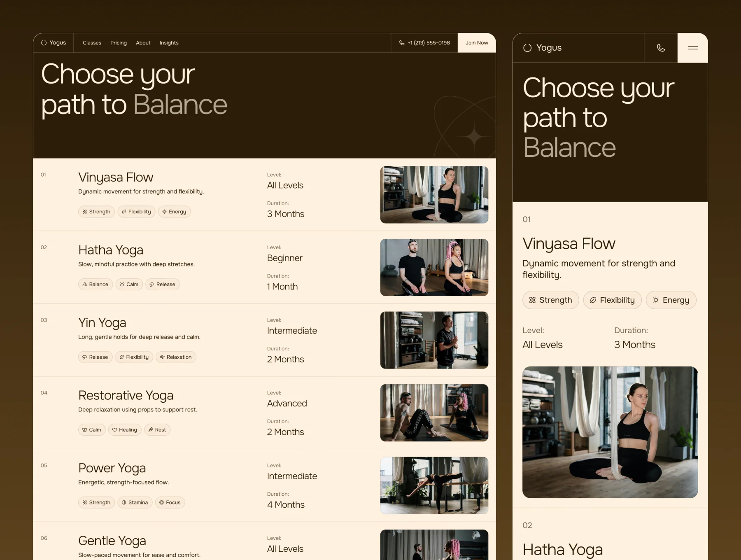Screen dimensions: 741x560
Task: Click the Yogus logo in mobile header
Action: 542,48
